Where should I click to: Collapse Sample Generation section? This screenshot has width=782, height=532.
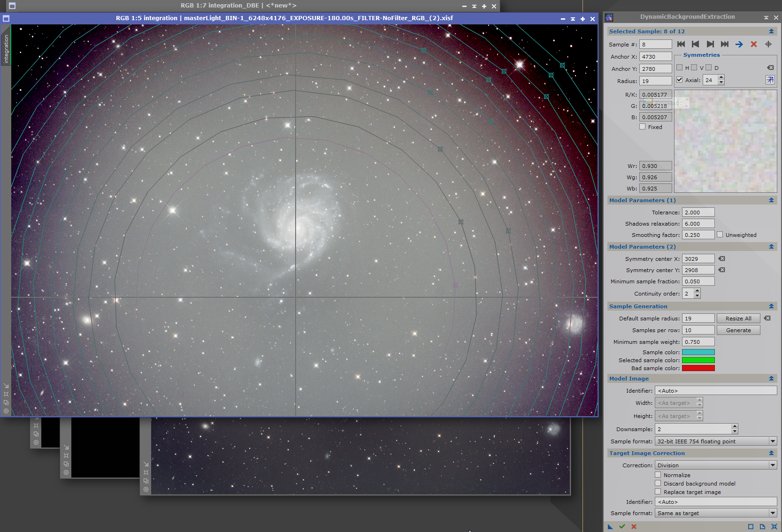coord(771,306)
